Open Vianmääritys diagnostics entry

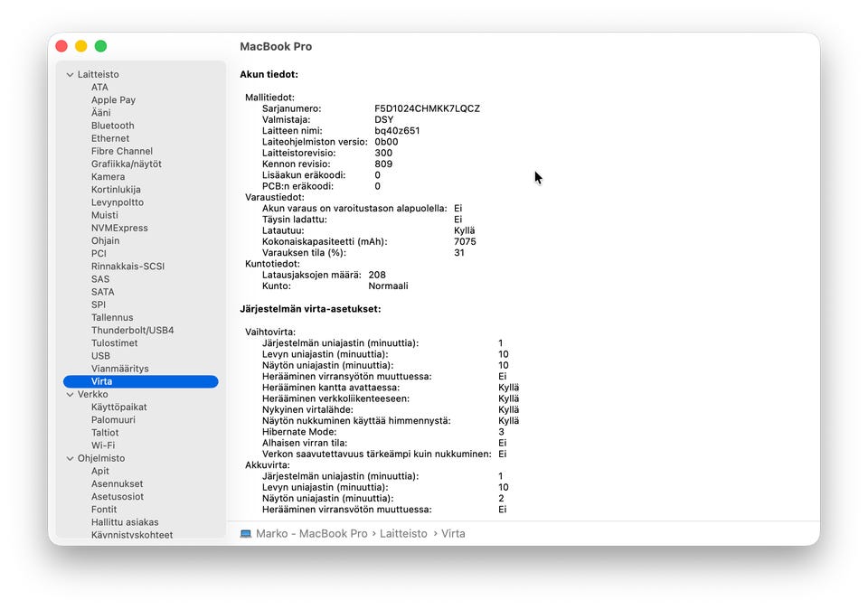tap(119, 369)
